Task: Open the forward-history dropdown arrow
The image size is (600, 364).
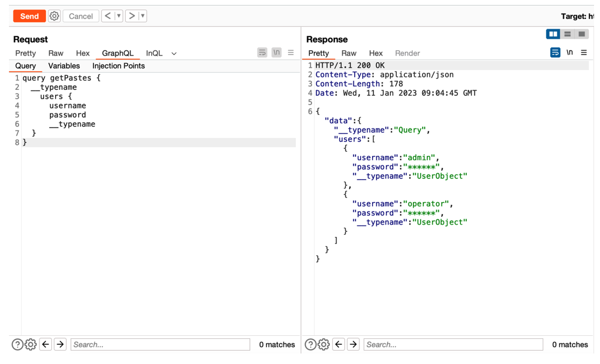Action: point(142,15)
